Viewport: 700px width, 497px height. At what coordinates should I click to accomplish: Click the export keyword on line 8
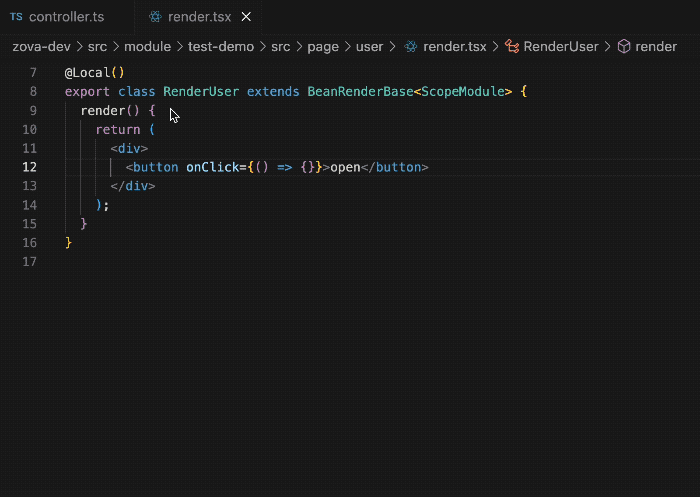tap(87, 92)
